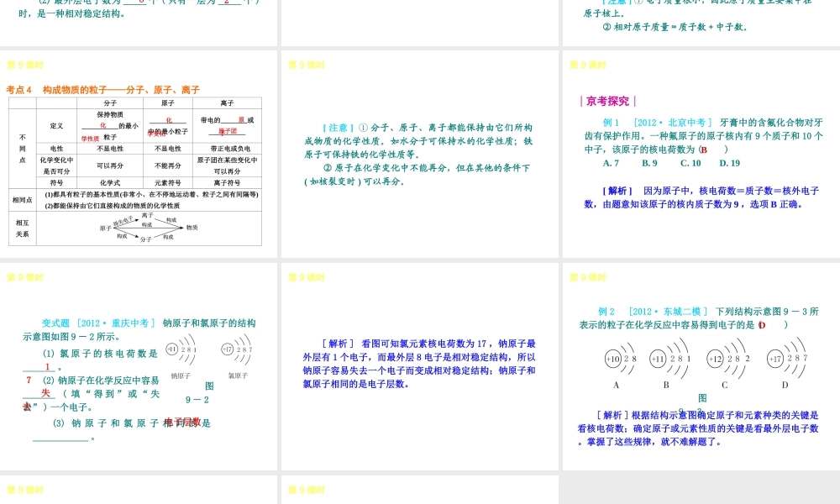The image size is (840, 504).
Task: Click the 分子 column header in the table
Action: [110, 102]
